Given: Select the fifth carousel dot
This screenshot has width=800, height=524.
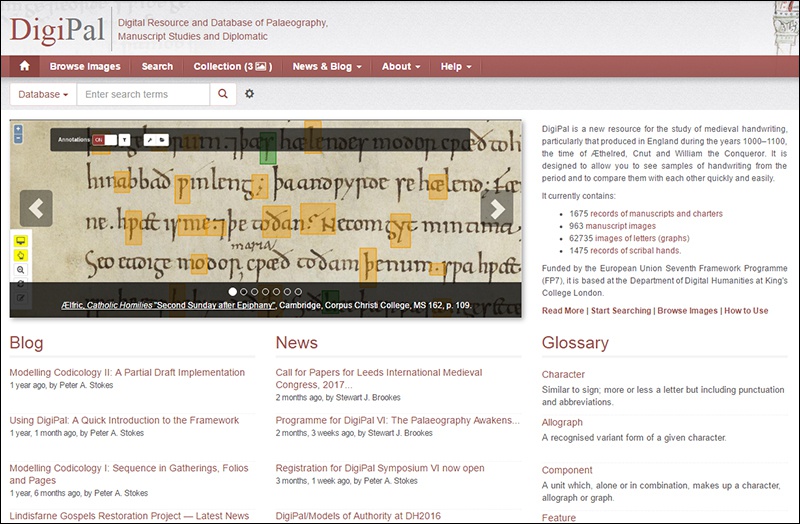Looking at the screenshot, I should point(276,292).
